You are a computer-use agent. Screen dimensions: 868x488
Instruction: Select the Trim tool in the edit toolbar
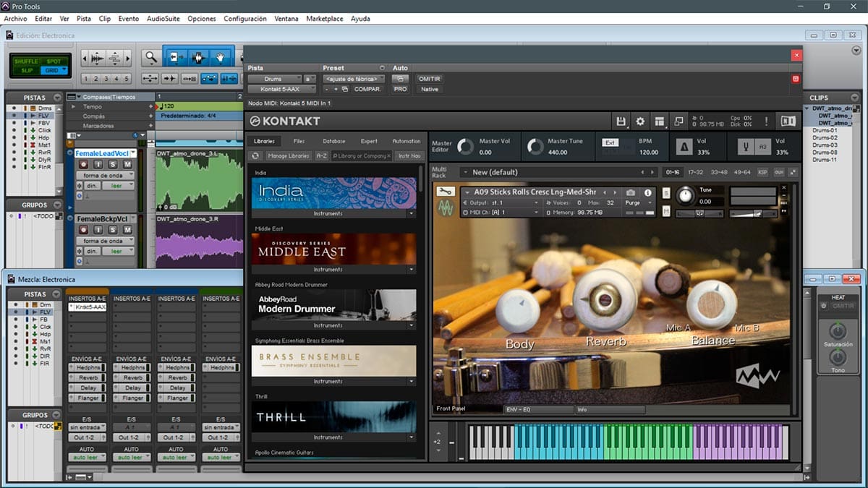[x=176, y=57]
